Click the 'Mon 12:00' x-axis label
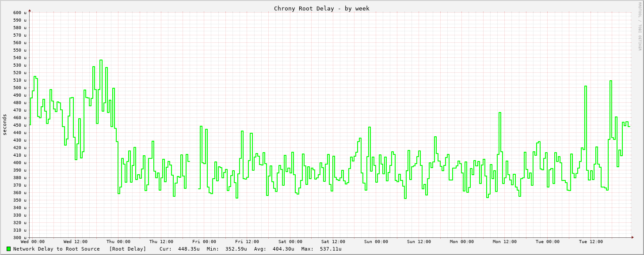644x255 pixels. pyautogui.click(x=505, y=242)
